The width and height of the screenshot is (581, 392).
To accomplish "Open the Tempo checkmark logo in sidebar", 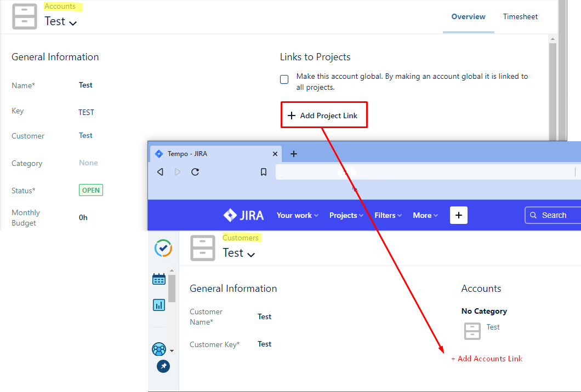I will [163, 248].
